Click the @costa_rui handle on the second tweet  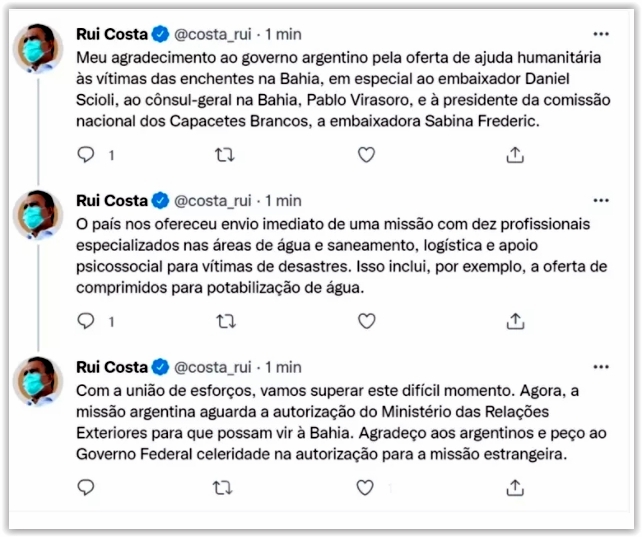[x=215, y=200]
